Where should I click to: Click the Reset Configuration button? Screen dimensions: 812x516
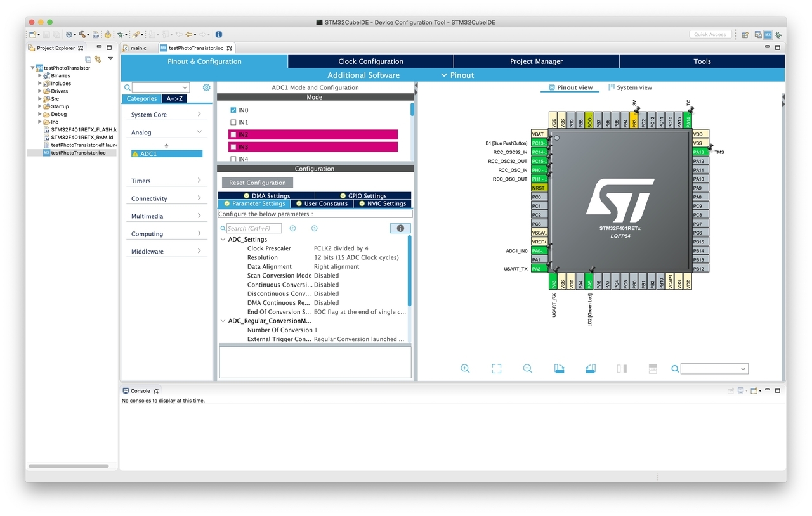[258, 183]
